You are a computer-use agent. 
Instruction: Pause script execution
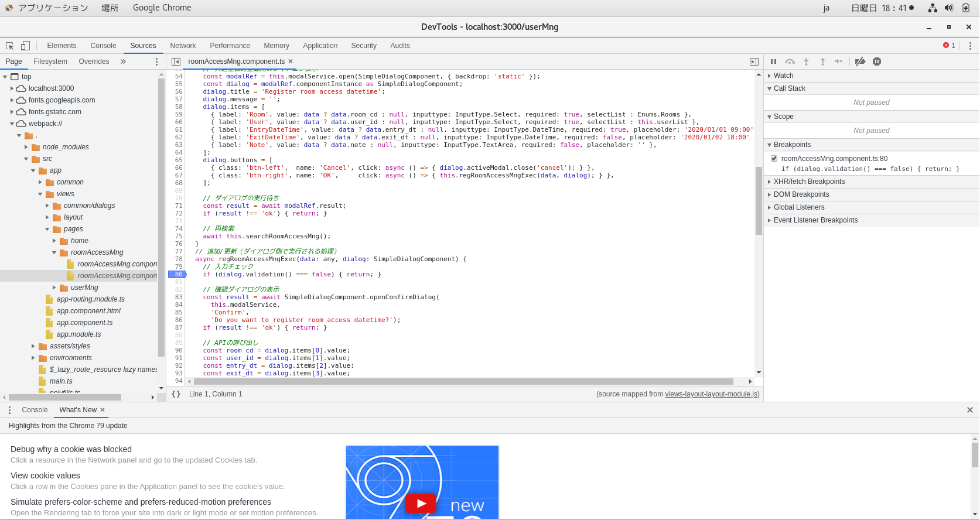773,61
